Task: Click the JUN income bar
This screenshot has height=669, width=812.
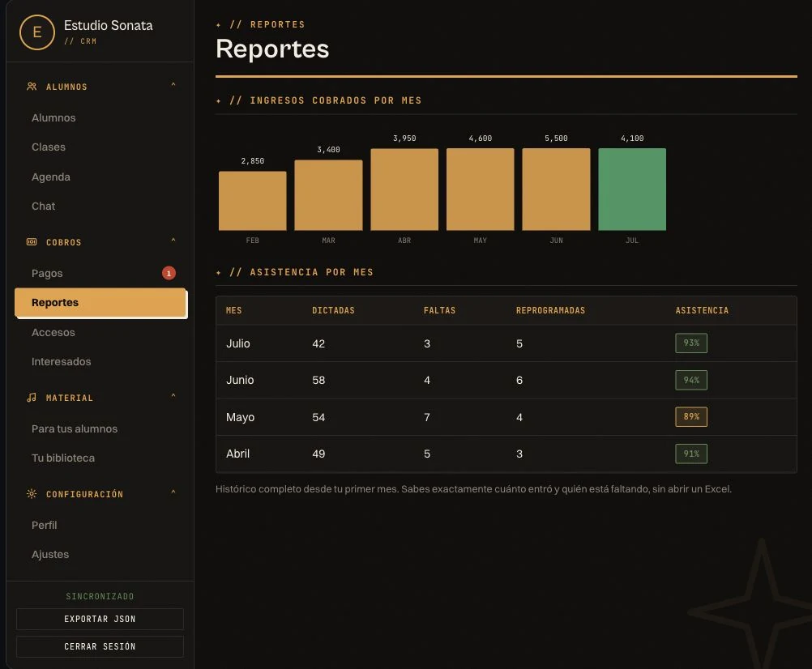Action: pos(556,190)
